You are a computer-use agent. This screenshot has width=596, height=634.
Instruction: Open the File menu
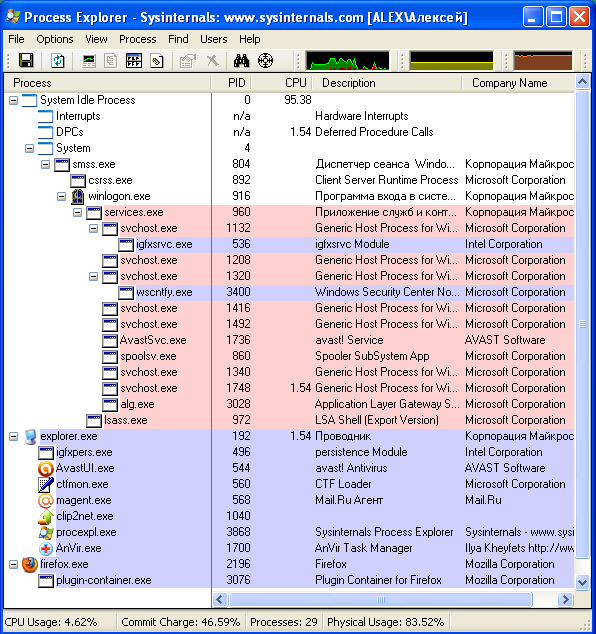[x=16, y=39]
